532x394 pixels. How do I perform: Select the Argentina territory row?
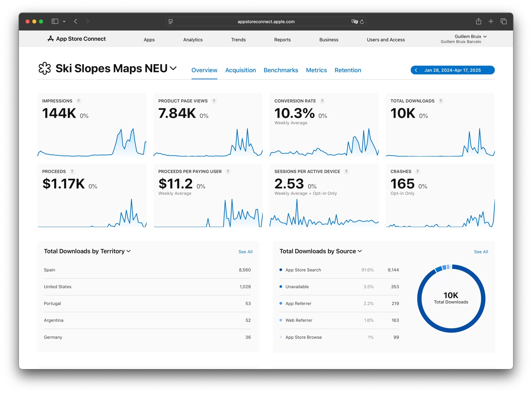click(147, 320)
